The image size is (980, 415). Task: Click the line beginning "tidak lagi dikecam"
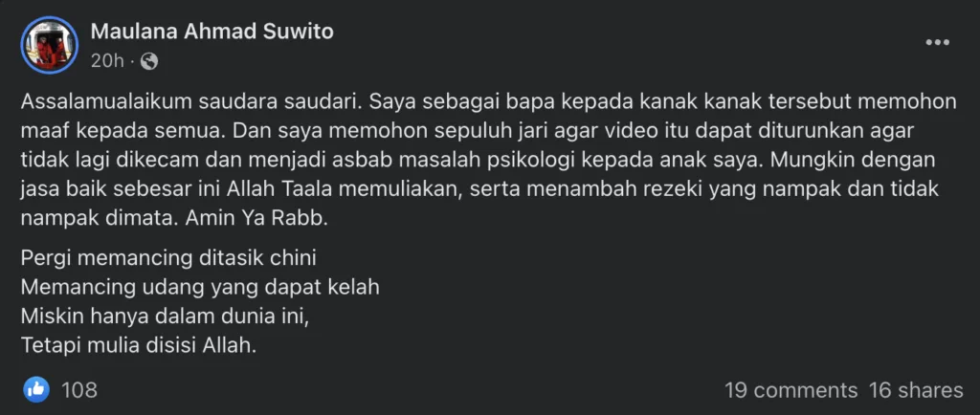(x=478, y=159)
